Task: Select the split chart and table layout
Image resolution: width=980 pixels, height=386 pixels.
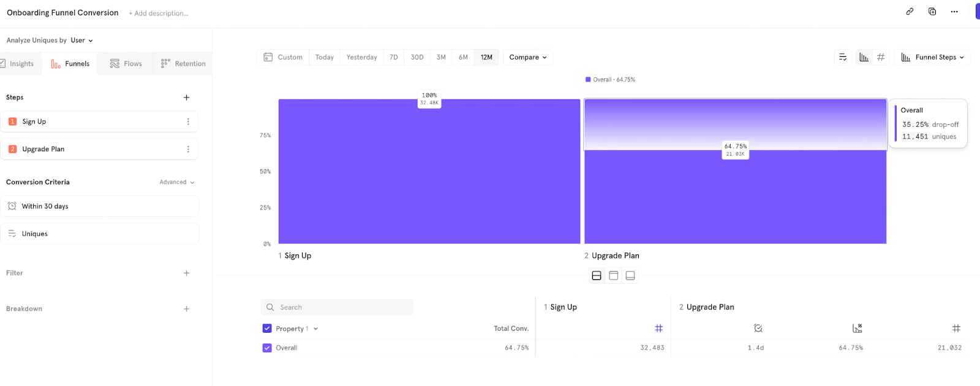Action: [597, 276]
